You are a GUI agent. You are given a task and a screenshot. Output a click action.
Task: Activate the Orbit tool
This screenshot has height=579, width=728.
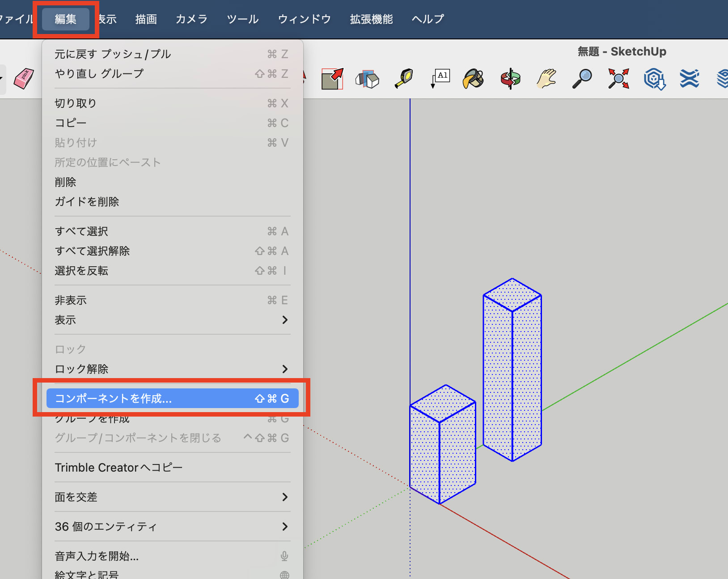pyautogui.click(x=510, y=79)
